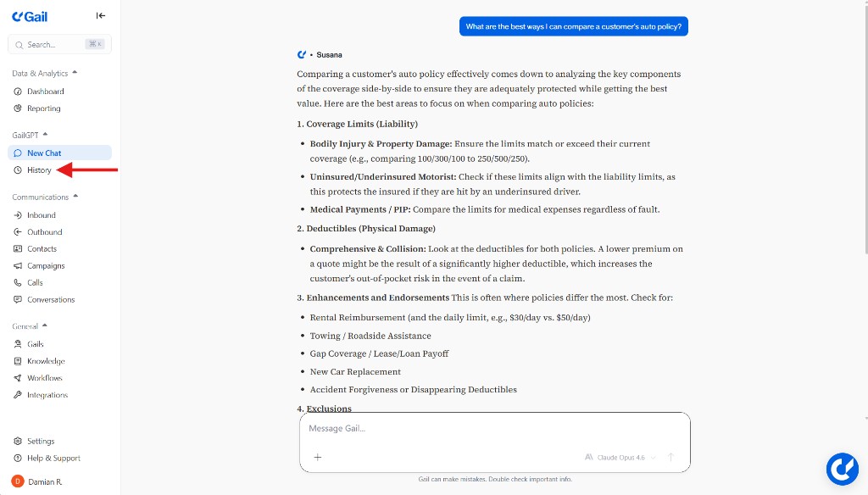Click the Dashboard gauge icon
The image size is (868, 495).
[18, 92]
